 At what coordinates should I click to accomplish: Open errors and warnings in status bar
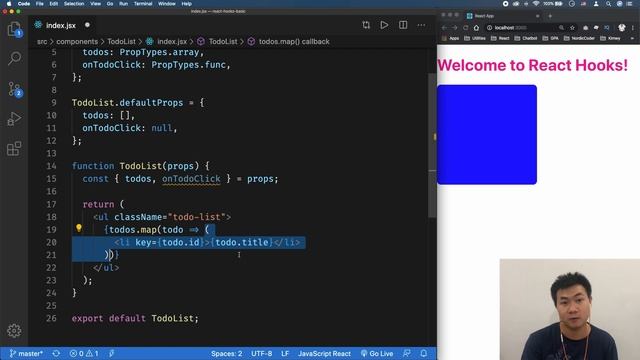pos(84,353)
